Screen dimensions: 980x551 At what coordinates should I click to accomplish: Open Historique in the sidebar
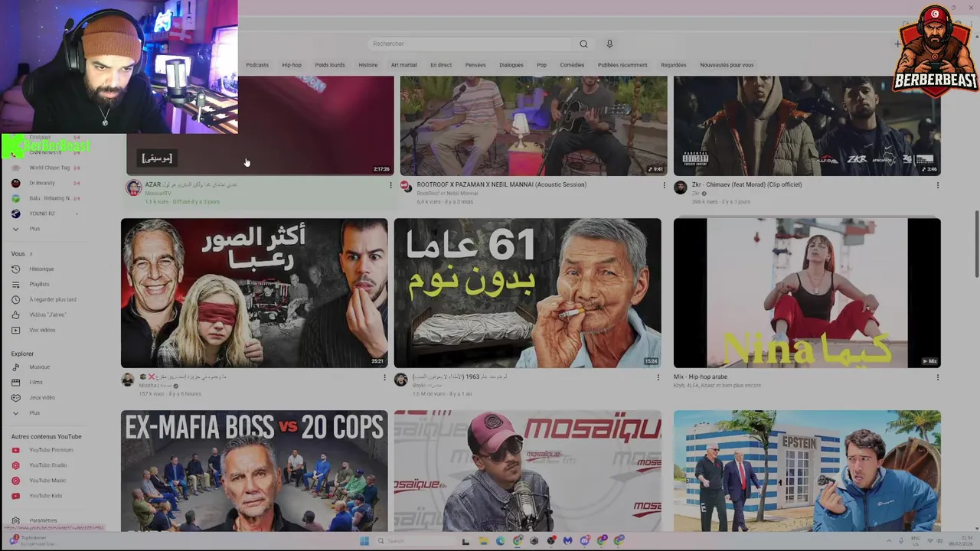[41, 269]
